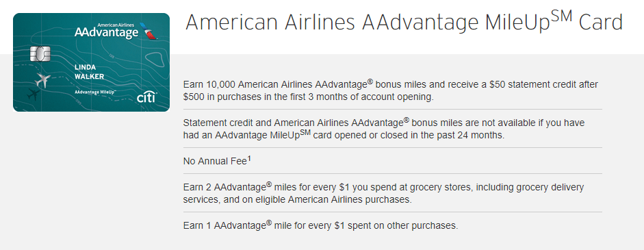Click the SM superscript in the heading
The image size is (644, 250).
click(x=561, y=16)
